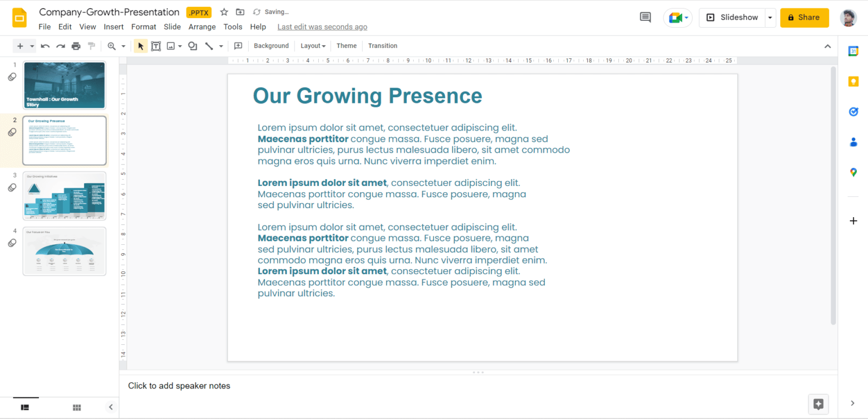Select the Text box tool
This screenshot has height=419, width=868.
pos(156,46)
